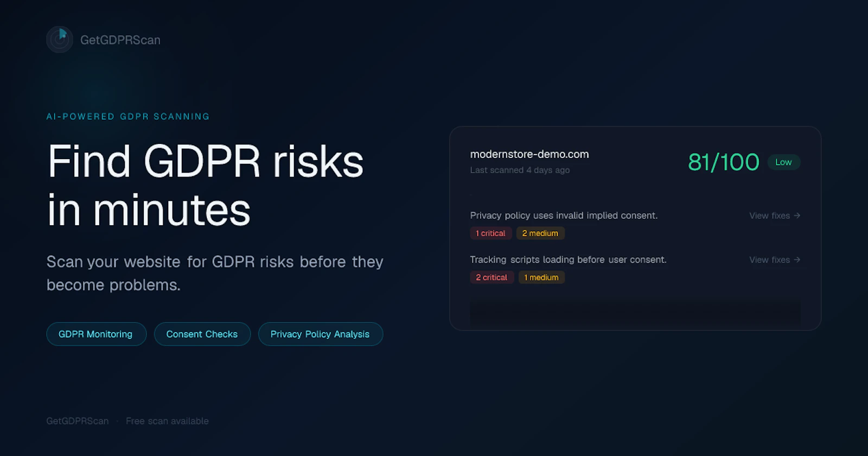Click the footer GetGDPRScan text
The image size is (868, 456).
(x=77, y=421)
